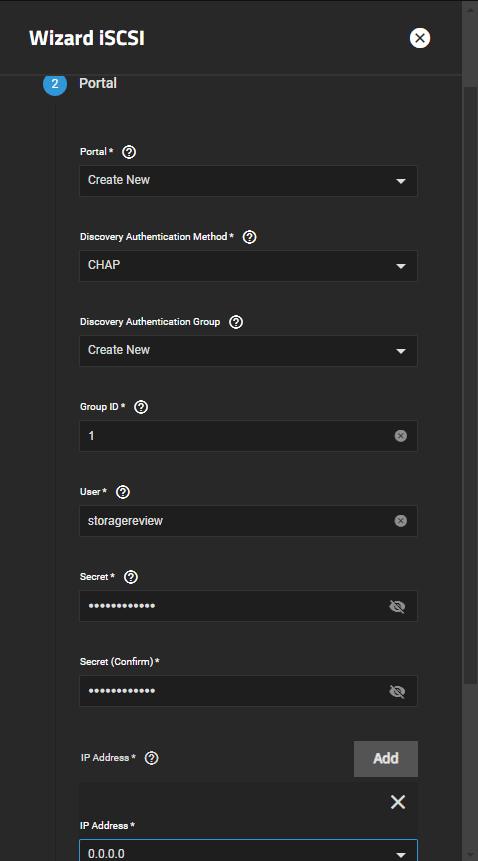The height and width of the screenshot is (861, 478).
Task: Show help for Discovery Authentication Method
Action: coord(249,237)
